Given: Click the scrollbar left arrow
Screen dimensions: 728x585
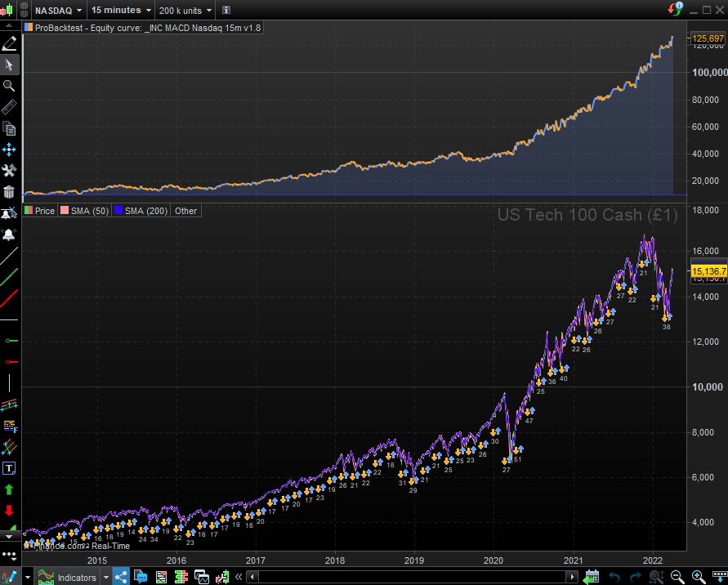Looking at the screenshot, I should [x=252, y=577].
